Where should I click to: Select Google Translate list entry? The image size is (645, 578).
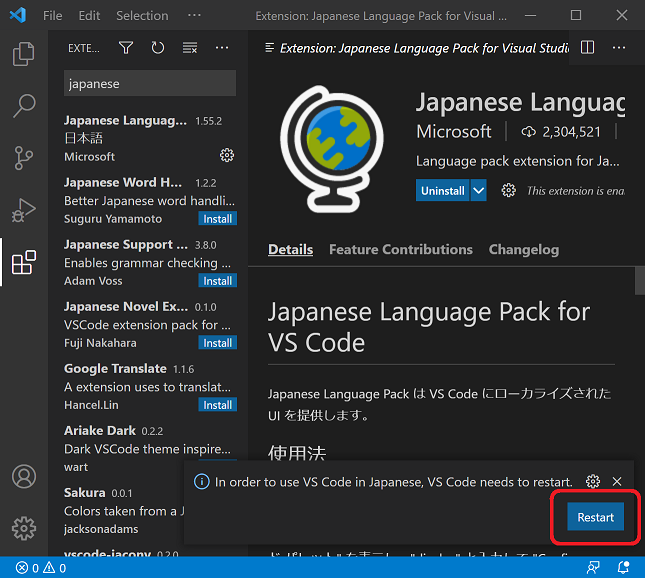149,387
